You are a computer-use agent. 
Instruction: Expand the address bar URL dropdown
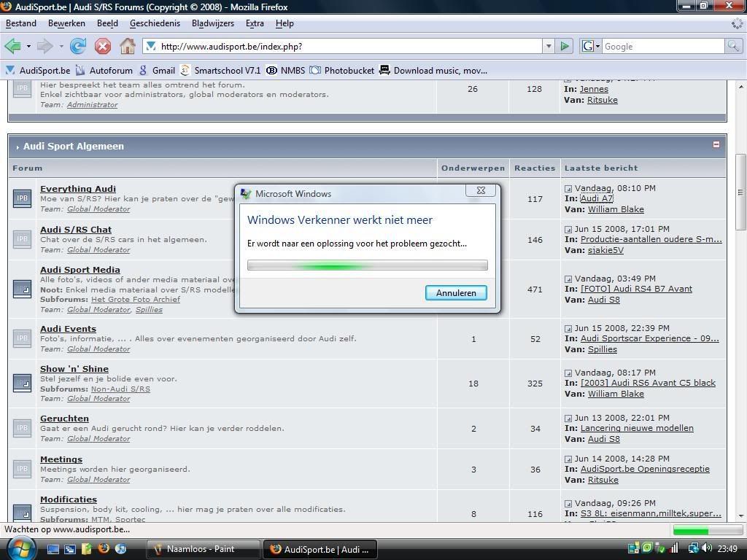[x=549, y=46]
